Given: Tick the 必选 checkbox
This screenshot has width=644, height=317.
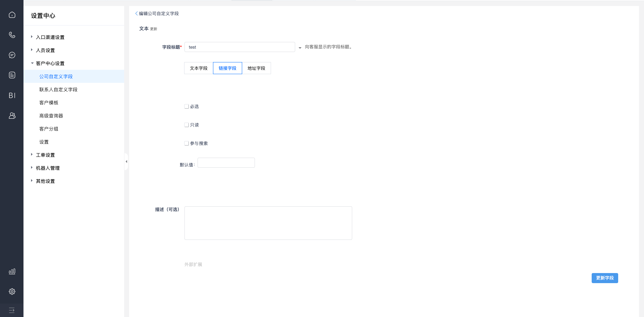Looking at the screenshot, I should (186, 106).
